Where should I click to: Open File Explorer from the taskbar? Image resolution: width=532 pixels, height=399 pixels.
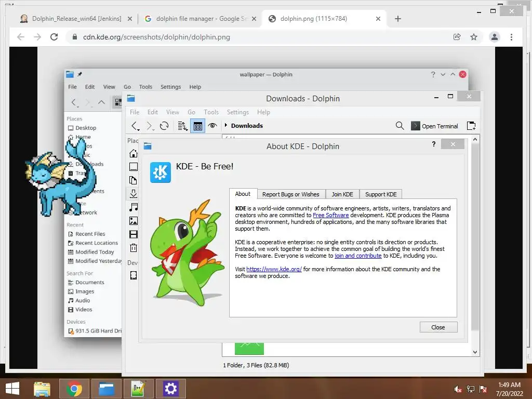[x=42, y=389]
